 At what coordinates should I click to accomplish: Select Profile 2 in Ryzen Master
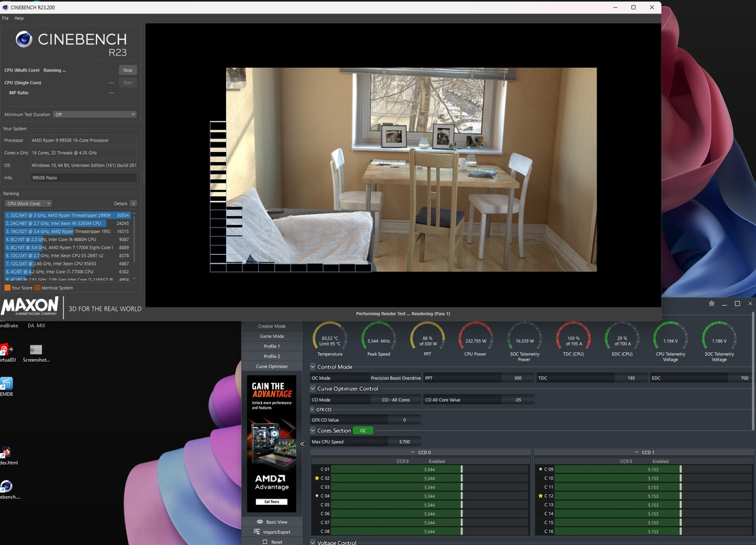tap(272, 356)
